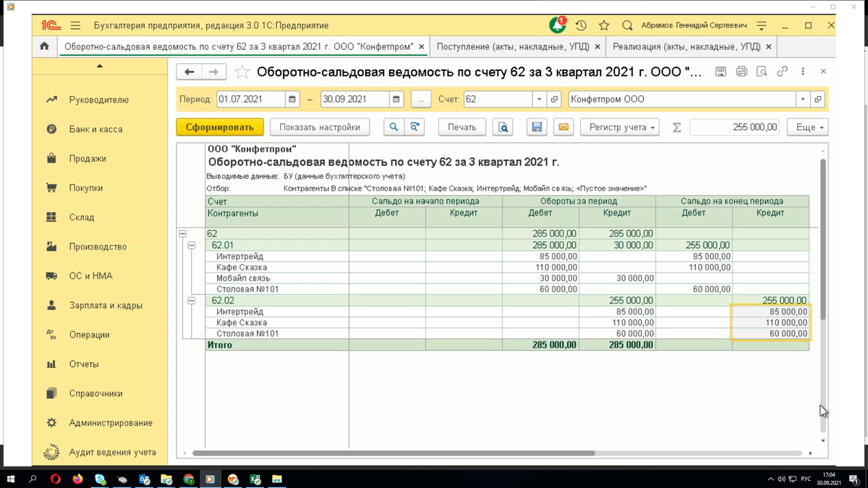The width and height of the screenshot is (868, 488).
Task: Open Администрирование section
Action: coord(111,423)
